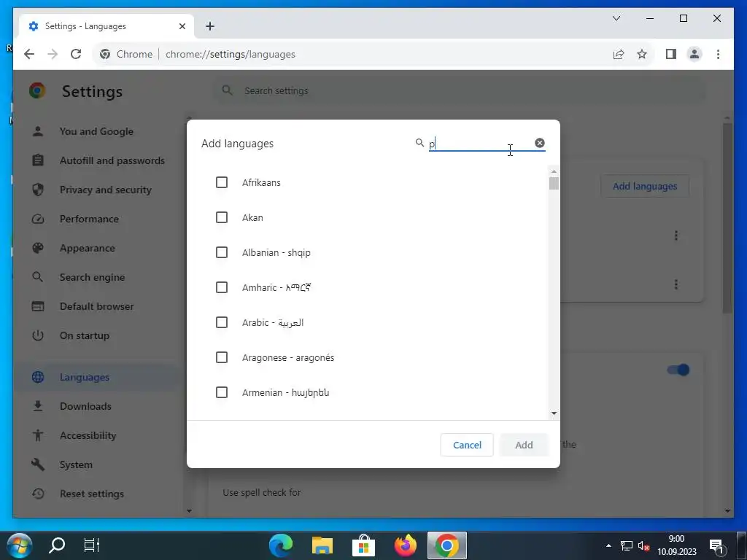The height and width of the screenshot is (560, 747).
Task: Click the Search settings field
Action: pos(460,90)
